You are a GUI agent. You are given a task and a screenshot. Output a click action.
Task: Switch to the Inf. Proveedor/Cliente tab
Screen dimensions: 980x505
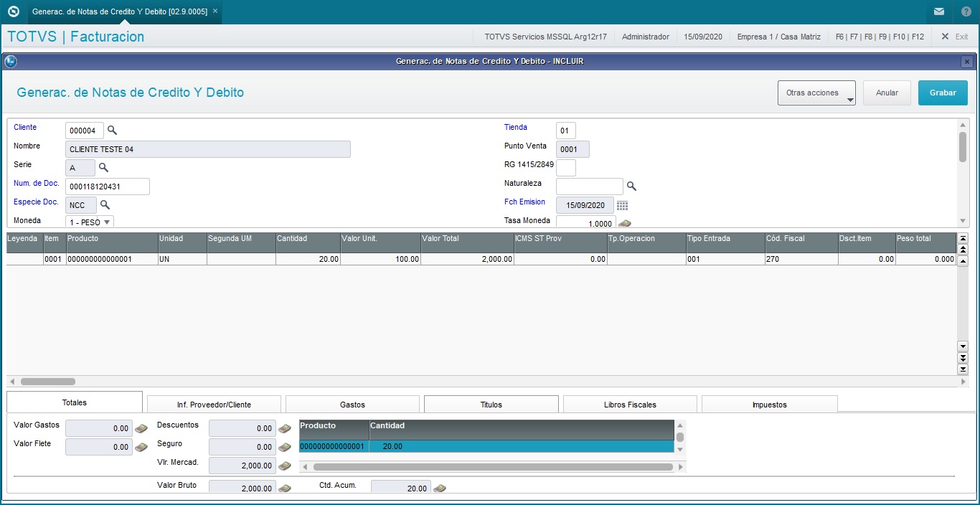214,405
